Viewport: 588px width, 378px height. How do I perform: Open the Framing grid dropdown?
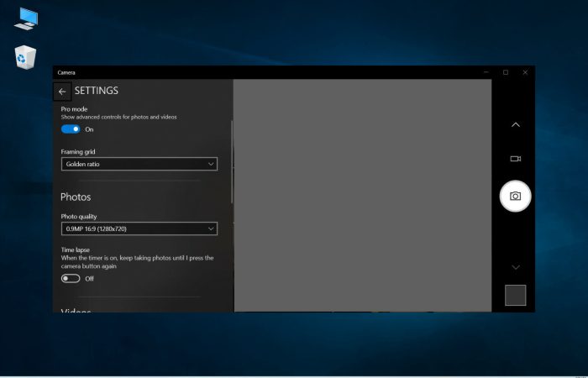(139, 164)
